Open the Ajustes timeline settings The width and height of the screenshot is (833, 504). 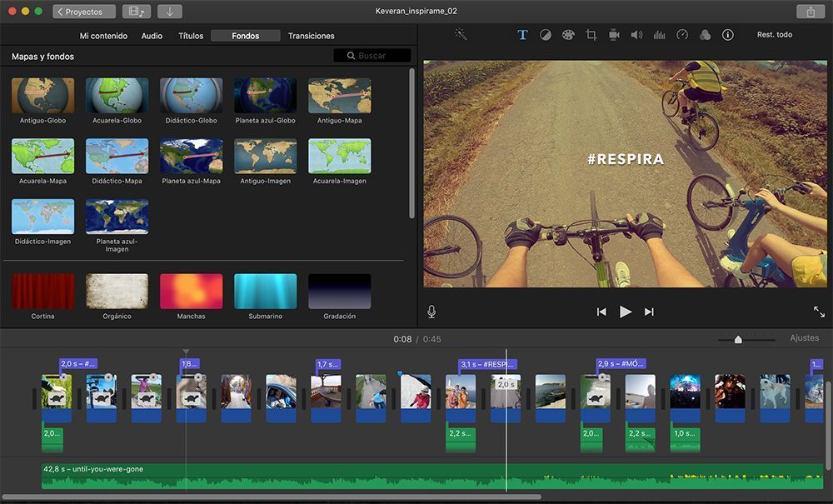tap(805, 337)
